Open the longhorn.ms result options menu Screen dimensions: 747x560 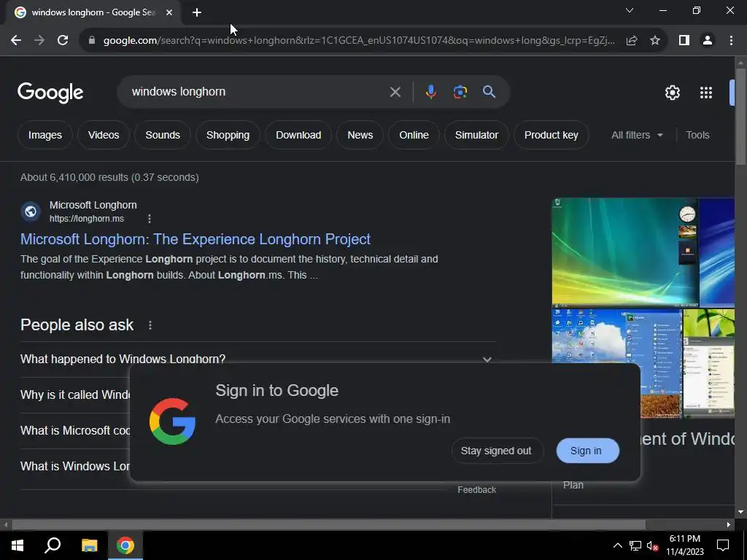tap(149, 219)
